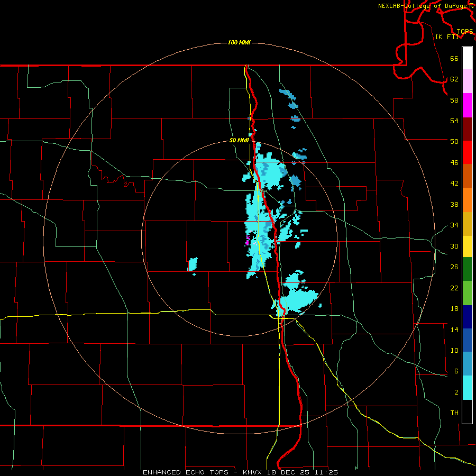Viewport: 476px width, 476px height.
Task: Click the light green legend band near 22
Action: click(467, 293)
